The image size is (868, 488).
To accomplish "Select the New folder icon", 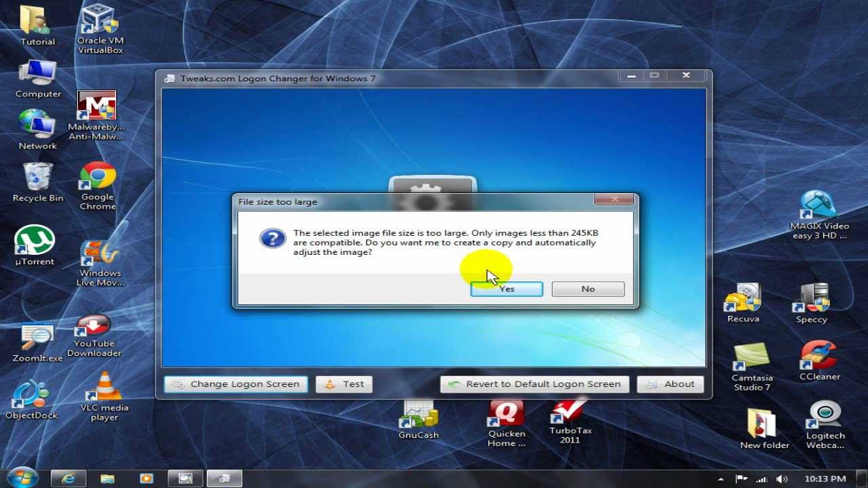I will coord(764,429).
